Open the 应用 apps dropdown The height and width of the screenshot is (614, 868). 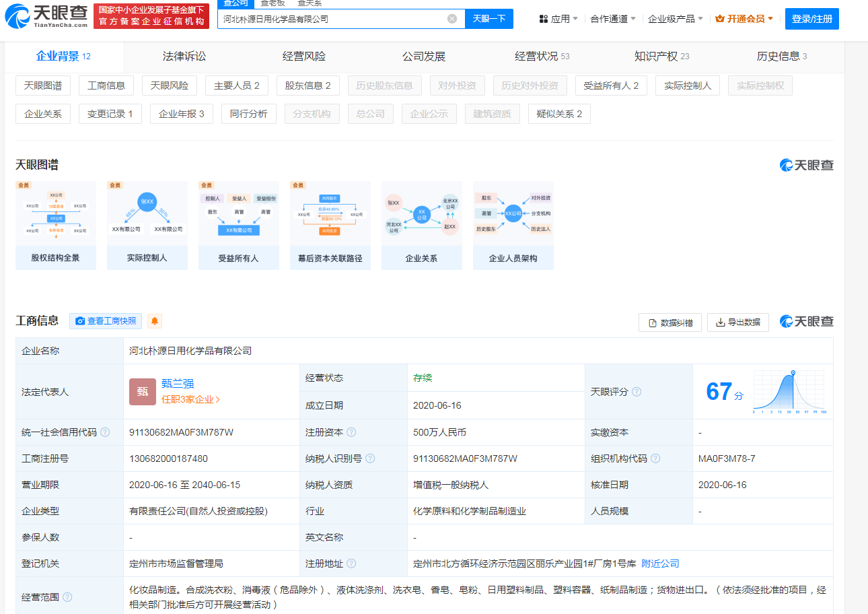pos(558,19)
